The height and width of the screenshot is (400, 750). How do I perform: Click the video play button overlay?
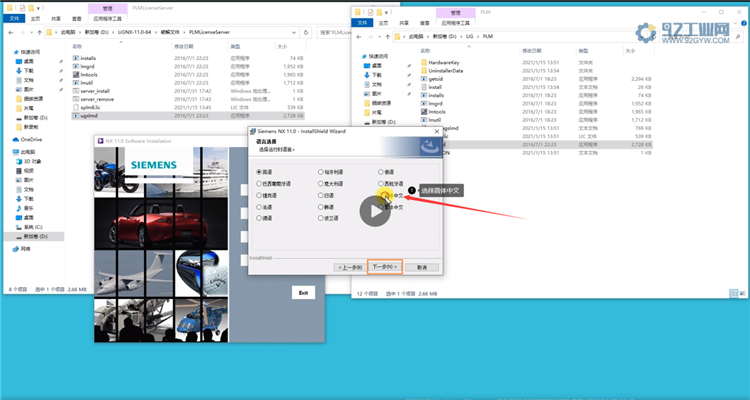tap(375, 211)
